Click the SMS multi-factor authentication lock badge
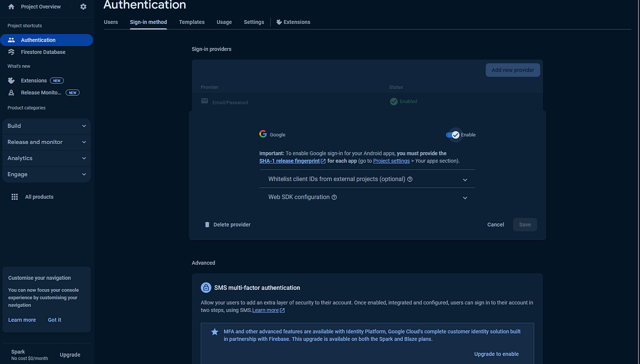Screen dimensions: 640x364 [x=206, y=287]
